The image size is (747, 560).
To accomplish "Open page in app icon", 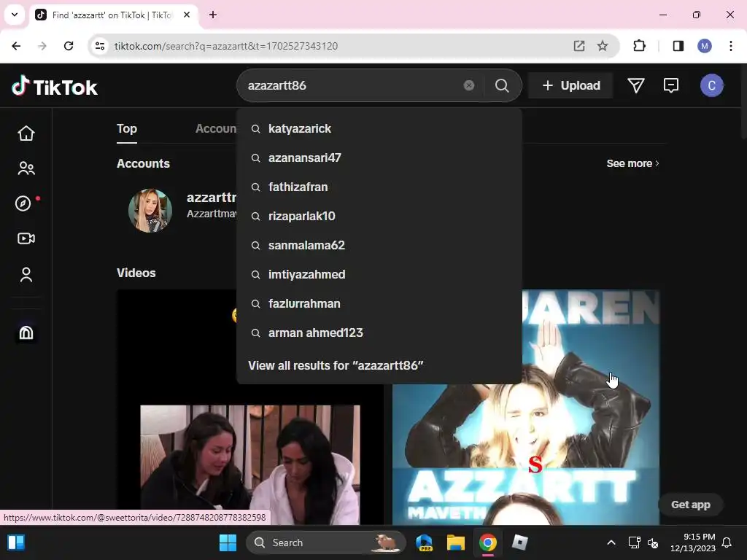I will (578, 46).
